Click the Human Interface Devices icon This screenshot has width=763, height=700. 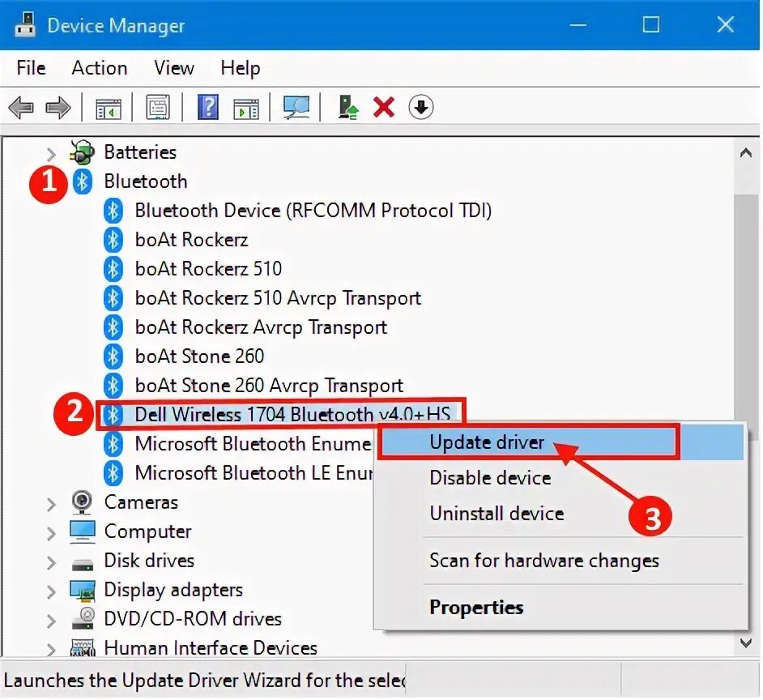pos(83,648)
